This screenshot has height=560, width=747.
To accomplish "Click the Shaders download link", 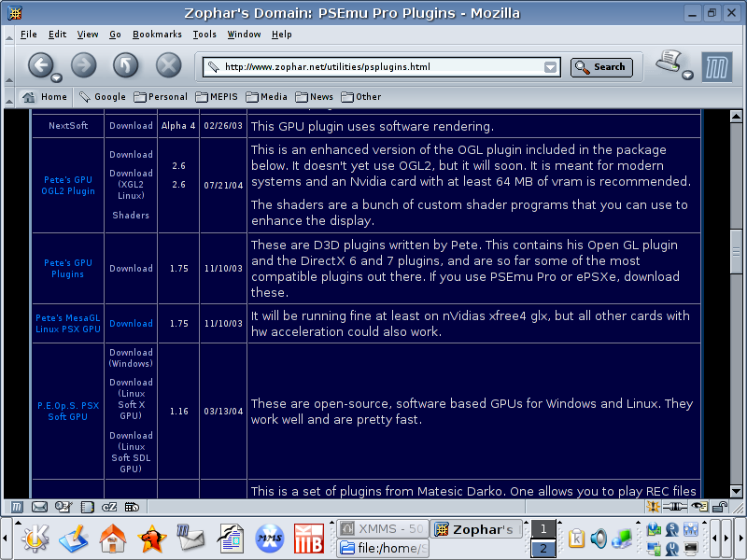I will coord(131,216).
